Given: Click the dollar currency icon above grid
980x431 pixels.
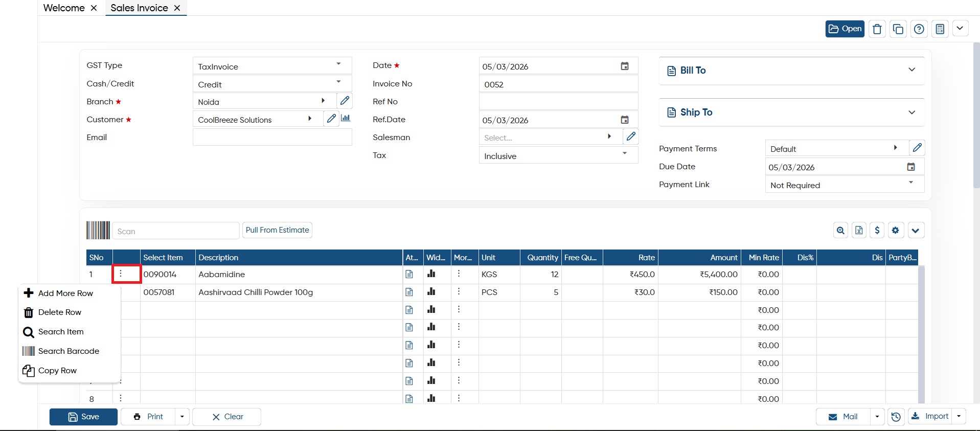Looking at the screenshot, I should coord(877,231).
